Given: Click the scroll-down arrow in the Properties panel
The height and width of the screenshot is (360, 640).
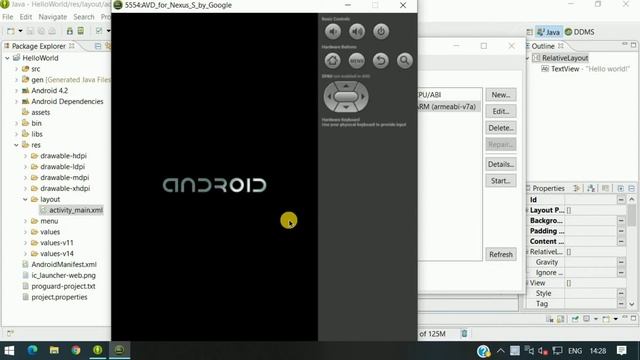Looking at the screenshot, I should [x=632, y=304].
